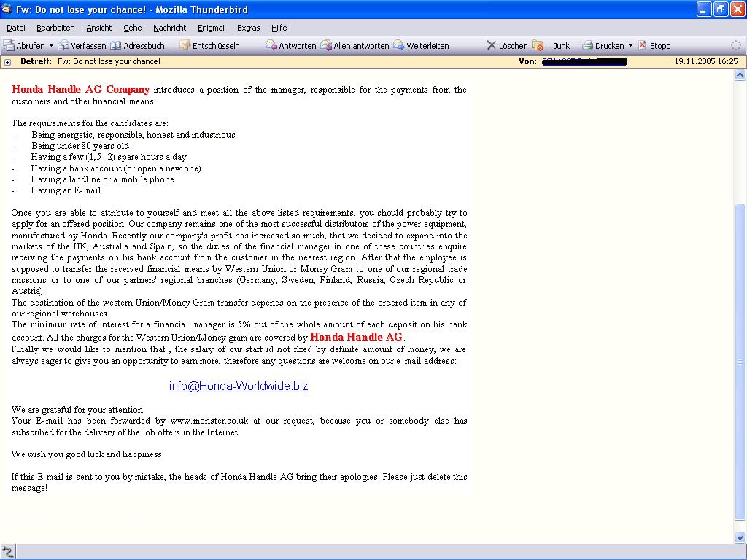Click the red 'Honda Handle AG Company' heading
Screen dimensions: 747x560
pos(80,89)
